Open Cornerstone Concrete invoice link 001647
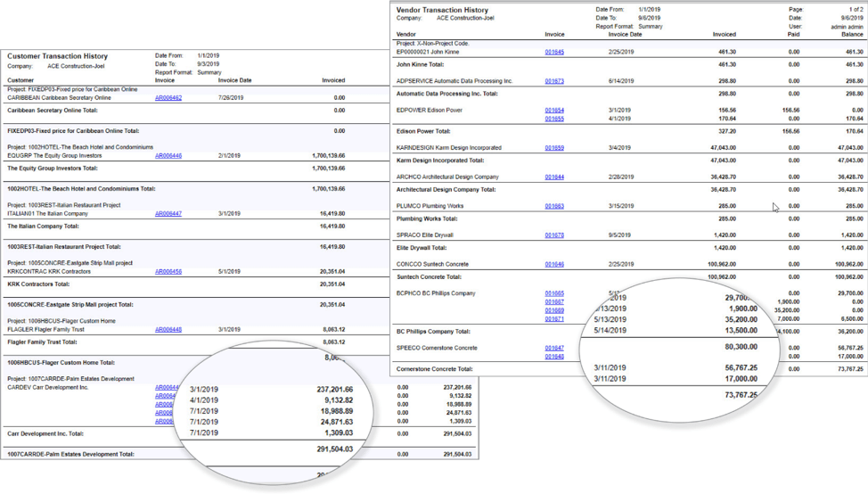 coord(554,349)
